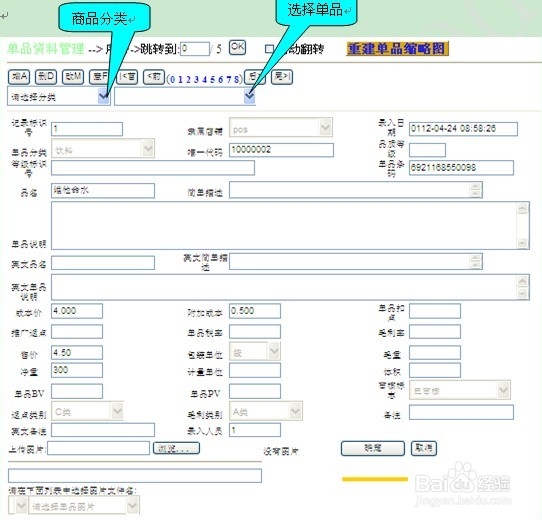
Task: Click the 取消 cancel button
Action: click(424, 448)
